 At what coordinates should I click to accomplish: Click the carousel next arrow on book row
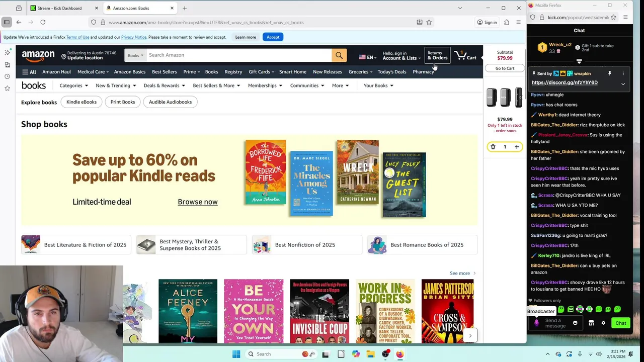coord(470,335)
